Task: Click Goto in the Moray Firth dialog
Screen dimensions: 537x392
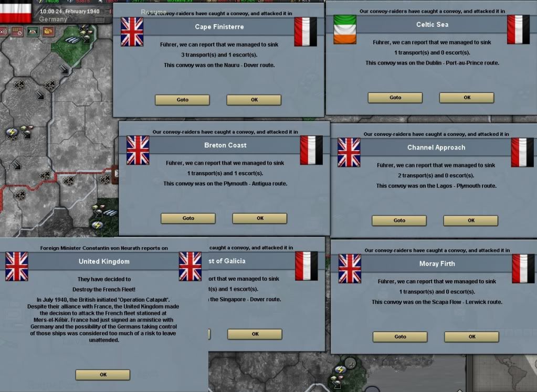Action: pyautogui.click(x=400, y=336)
